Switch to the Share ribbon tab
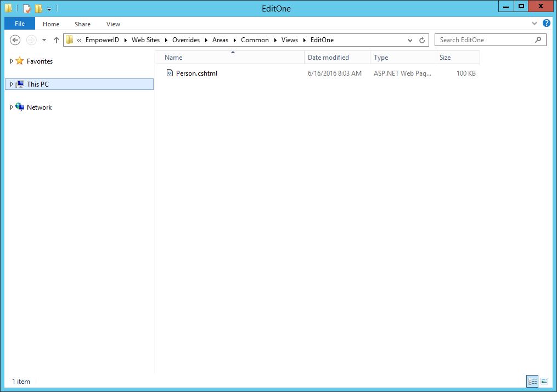Image resolution: width=557 pixels, height=392 pixels. (x=82, y=24)
